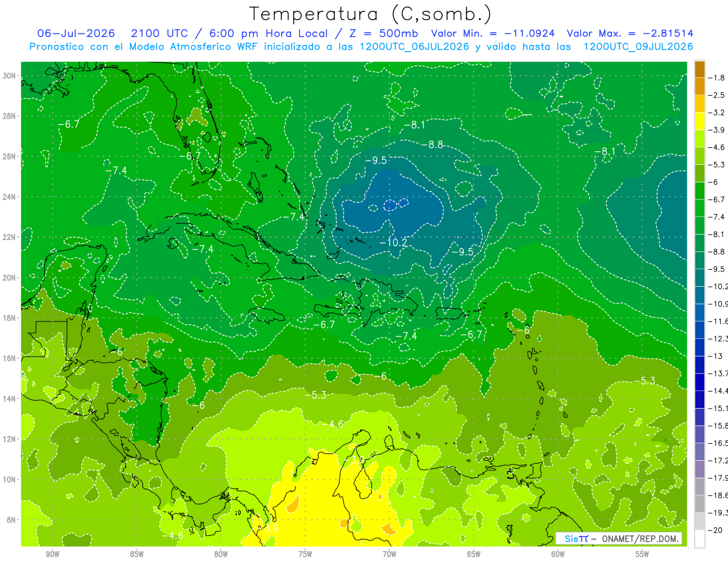Click the '-3.9' contour label near Panama
Viewport: 728px width, 562px height.
click(266, 529)
